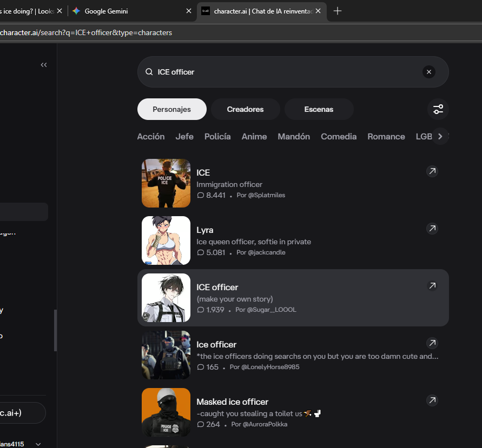The width and height of the screenshot is (482, 448).
Task: Click arrow icon for Masked ice officer
Action: tap(432, 400)
